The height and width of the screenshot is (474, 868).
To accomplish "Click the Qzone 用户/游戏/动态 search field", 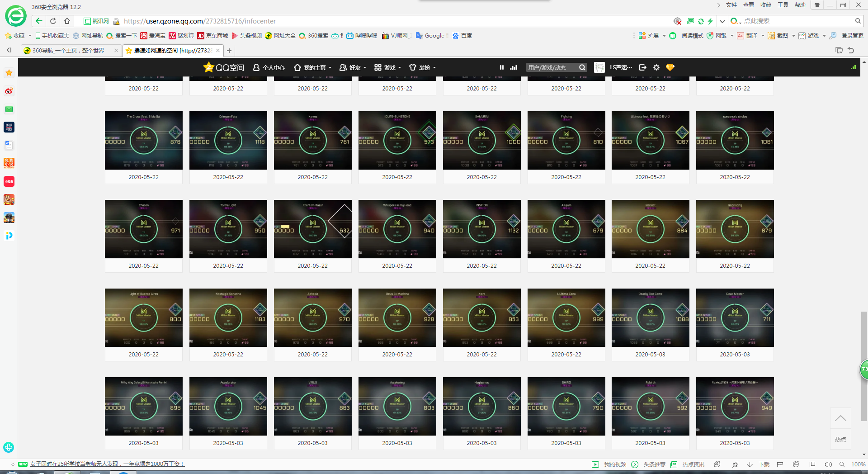I will pyautogui.click(x=552, y=67).
